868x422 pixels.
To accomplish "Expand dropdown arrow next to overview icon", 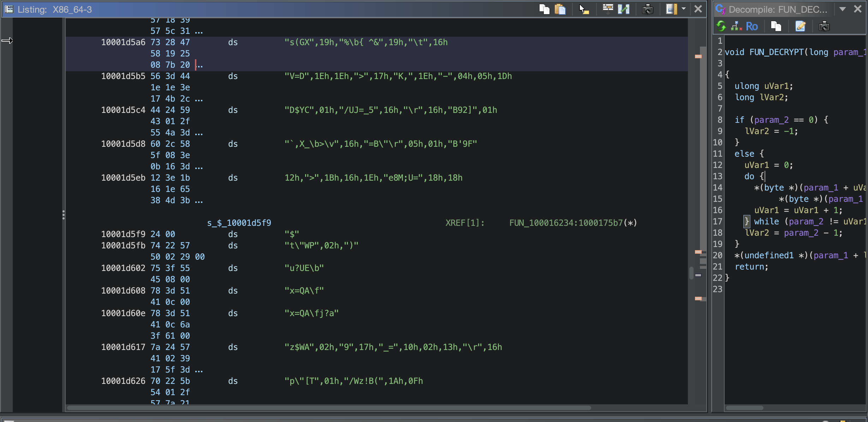I will [x=684, y=9].
